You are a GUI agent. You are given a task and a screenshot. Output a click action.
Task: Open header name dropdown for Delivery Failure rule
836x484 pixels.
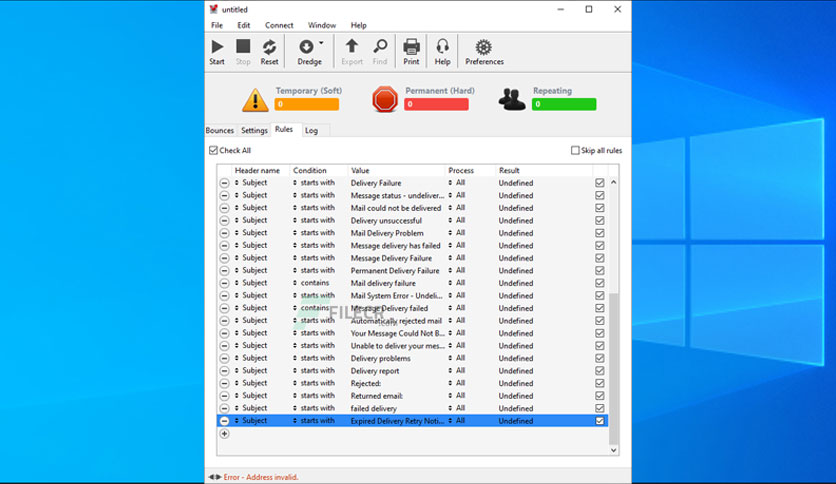[237, 182]
